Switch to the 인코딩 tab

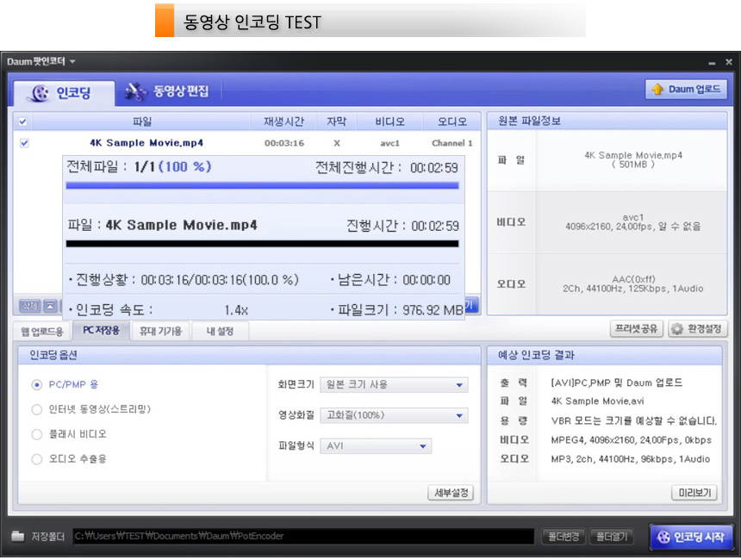(64, 93)
